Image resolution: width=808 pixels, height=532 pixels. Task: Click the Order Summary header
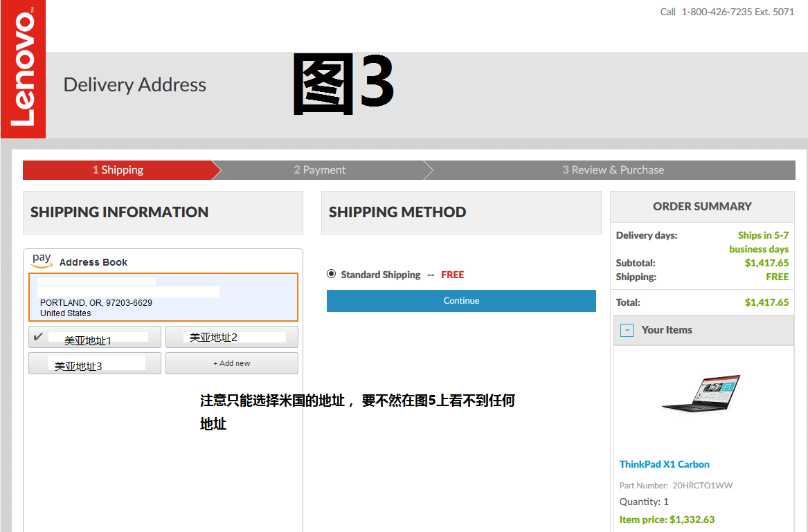point(701,206)
